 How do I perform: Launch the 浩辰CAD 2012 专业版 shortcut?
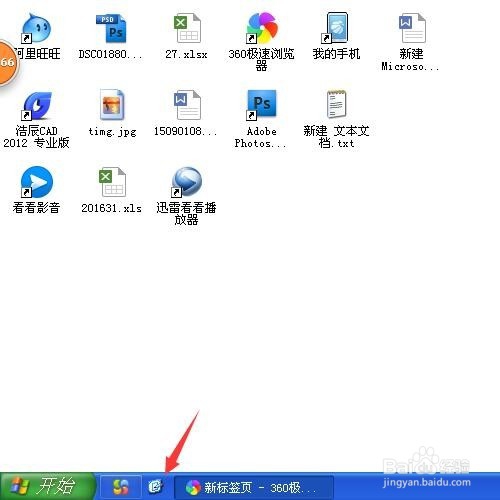pos(36,106)
